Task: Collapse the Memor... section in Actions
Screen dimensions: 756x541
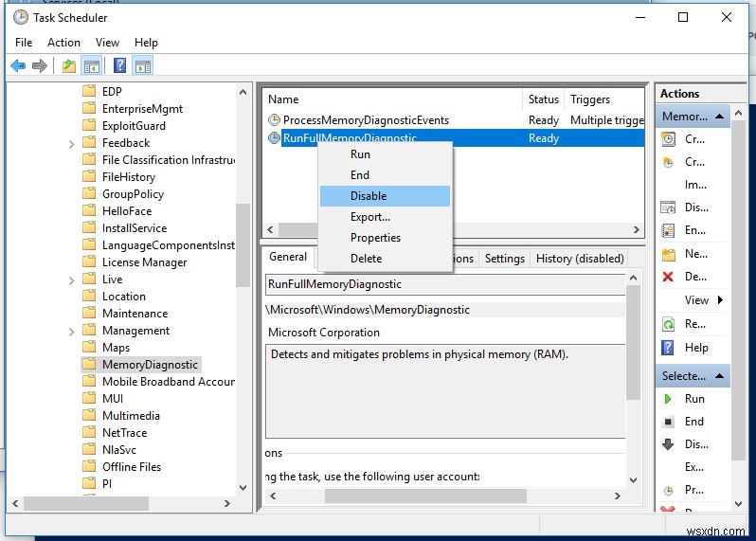Action: (x=720, y=117)
